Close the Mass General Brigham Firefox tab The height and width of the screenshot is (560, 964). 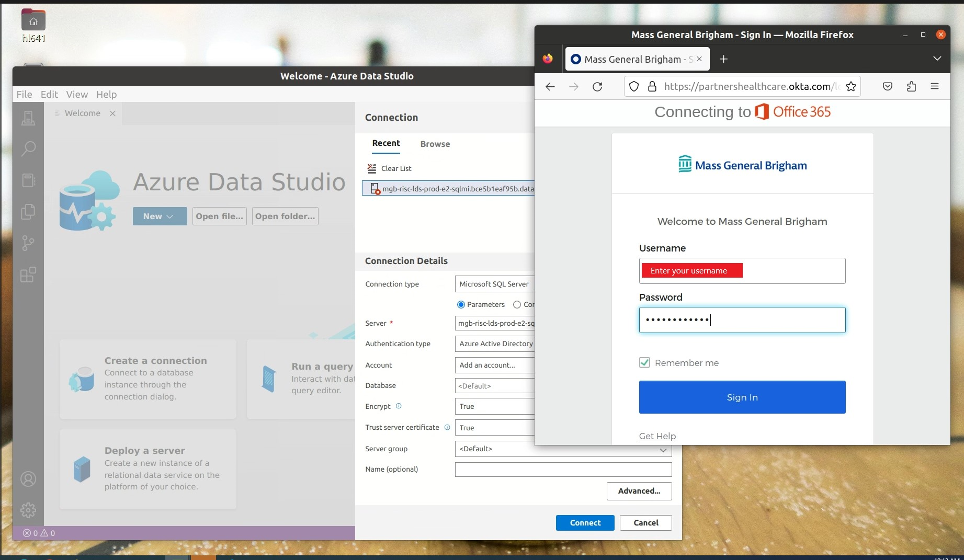click(x=699, y=59)
